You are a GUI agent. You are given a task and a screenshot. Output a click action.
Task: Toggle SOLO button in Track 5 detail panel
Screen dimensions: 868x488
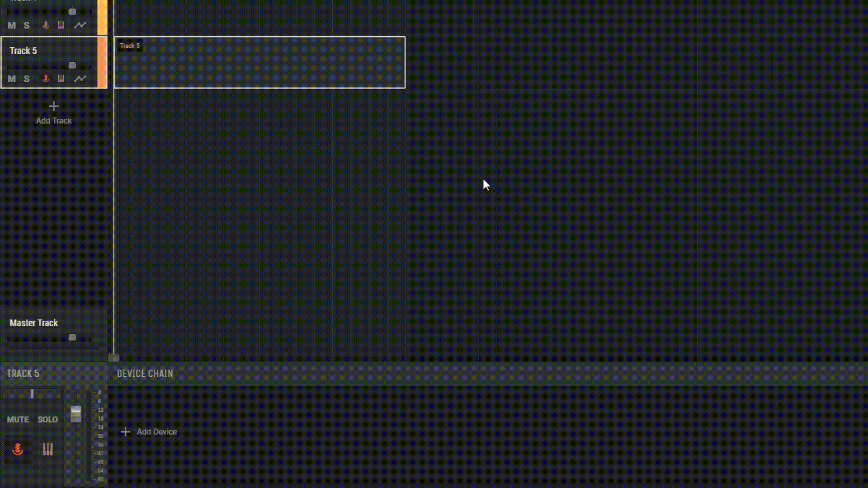click(47, 419)
